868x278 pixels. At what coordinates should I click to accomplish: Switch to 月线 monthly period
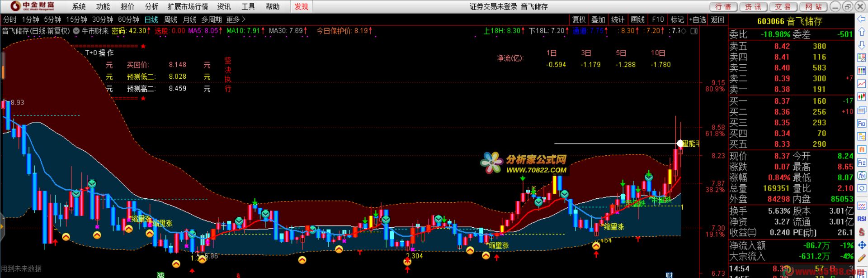coord(189,19)
